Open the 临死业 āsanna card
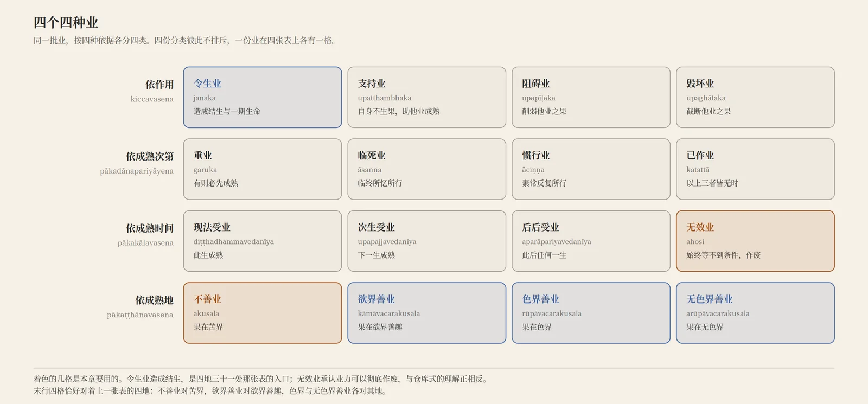 426,169
